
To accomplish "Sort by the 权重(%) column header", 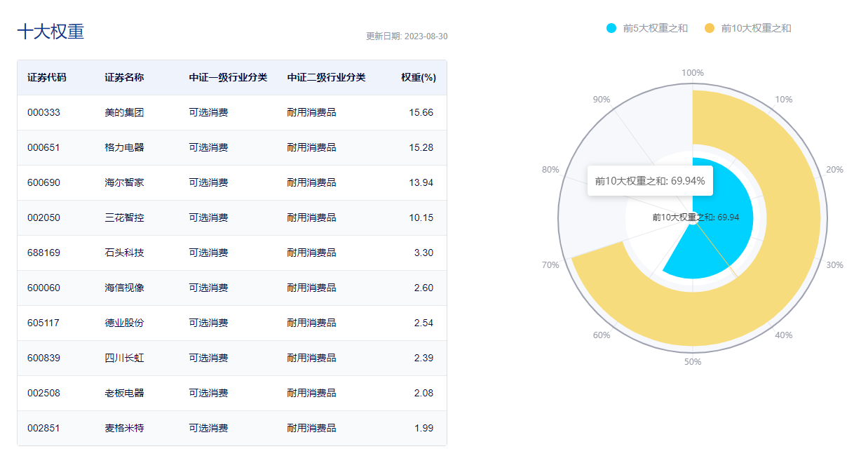I will pos(419,78).
